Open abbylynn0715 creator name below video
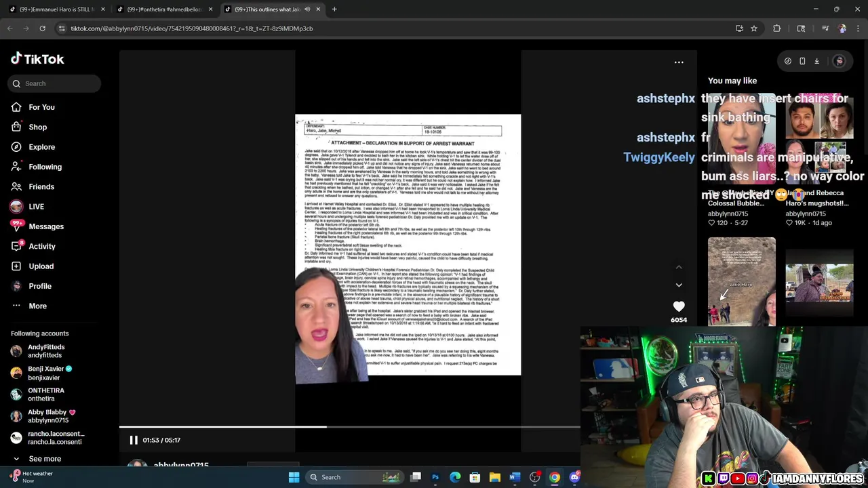 (181, 466)
